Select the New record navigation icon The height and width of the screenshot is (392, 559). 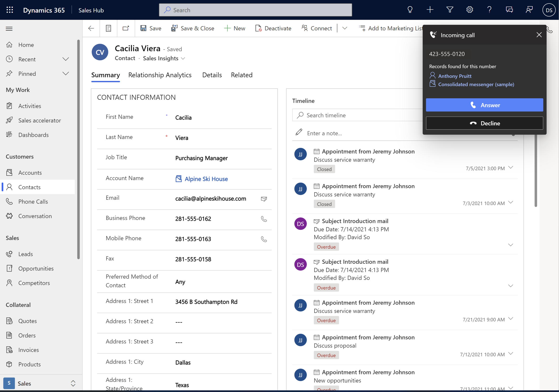(430, 10)
